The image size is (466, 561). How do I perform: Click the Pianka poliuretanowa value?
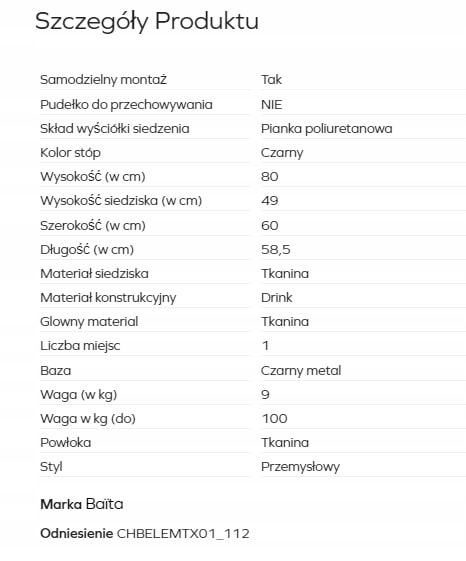point(326,129)
